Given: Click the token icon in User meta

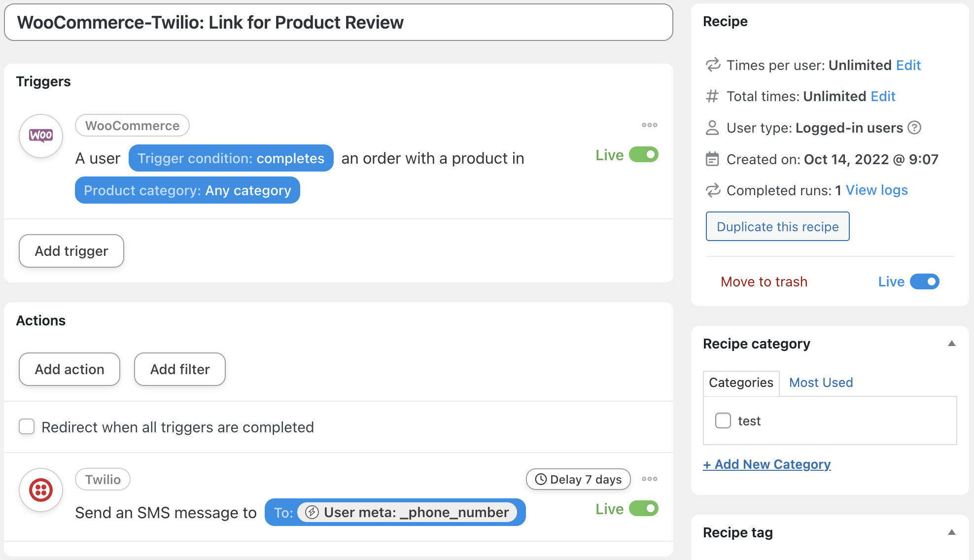Looking at the screenshot, I should click(x=312, y=512).
